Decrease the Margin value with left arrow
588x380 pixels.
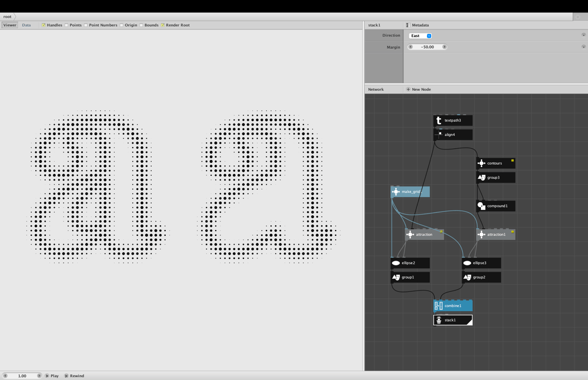tap(410, 47)
